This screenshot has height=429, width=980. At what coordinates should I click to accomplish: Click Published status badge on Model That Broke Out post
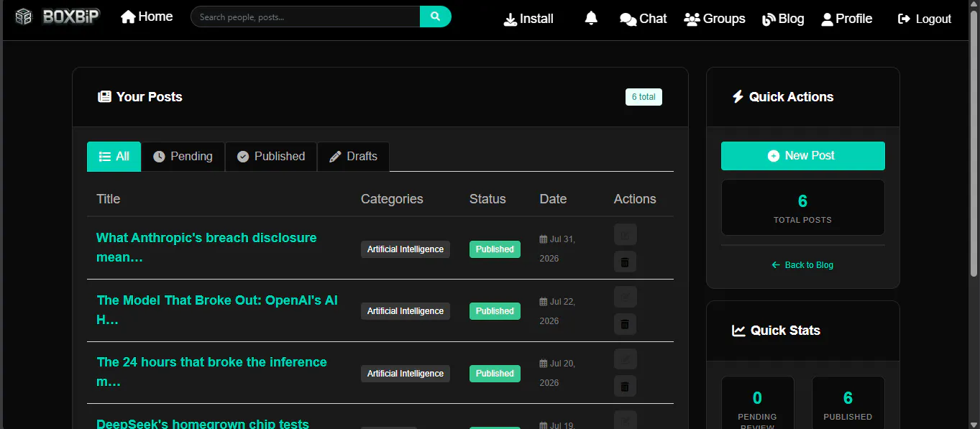pyautogui.click(x=495, y=311)
